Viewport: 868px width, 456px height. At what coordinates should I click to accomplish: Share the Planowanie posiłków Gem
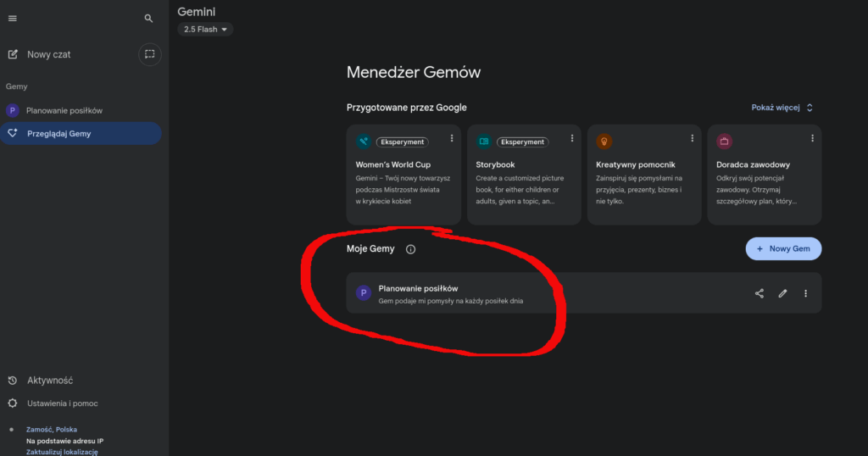coord(759,293)
